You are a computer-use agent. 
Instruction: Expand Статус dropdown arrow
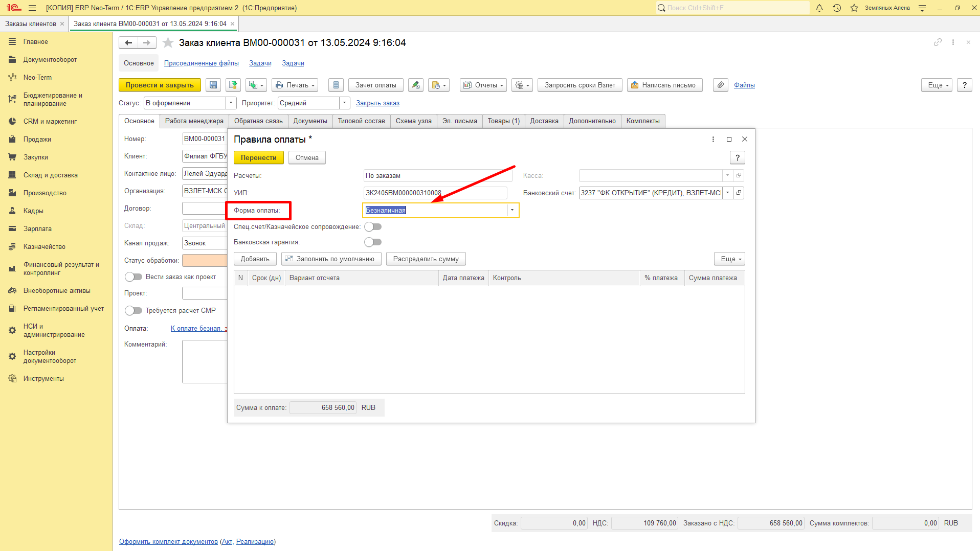(231, 103)
